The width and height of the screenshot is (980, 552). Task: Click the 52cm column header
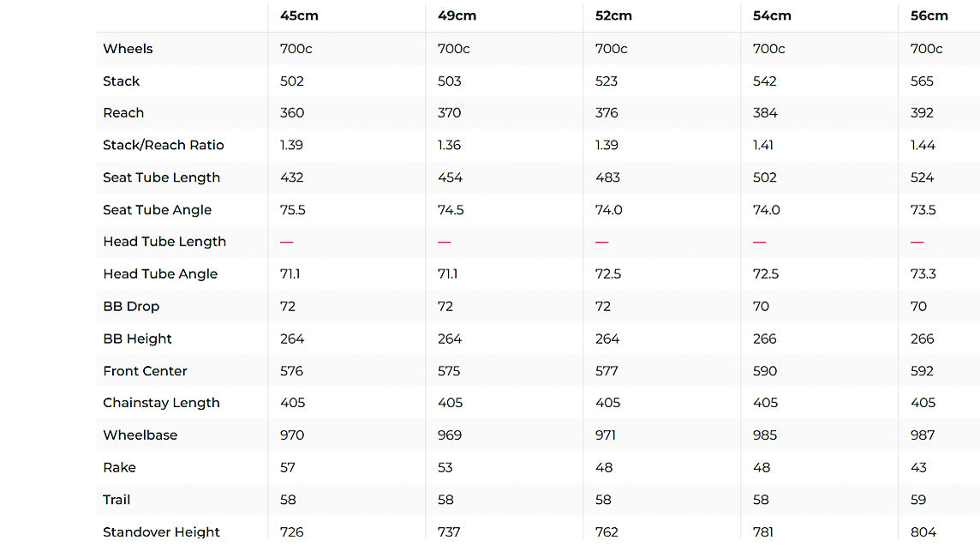coord(613,16)
